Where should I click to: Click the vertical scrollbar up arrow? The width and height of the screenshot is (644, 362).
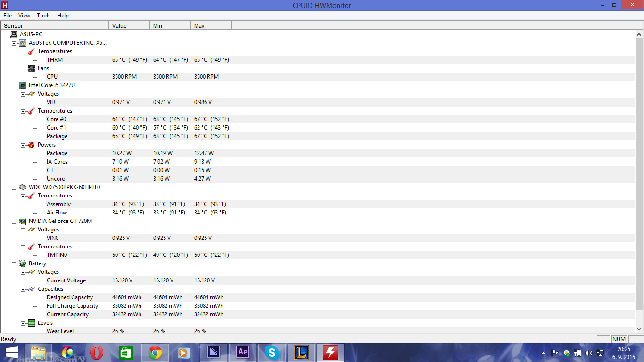coord(639,34)
